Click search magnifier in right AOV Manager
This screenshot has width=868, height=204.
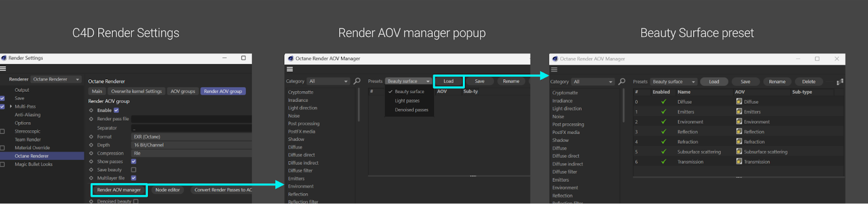coord(622,81)
